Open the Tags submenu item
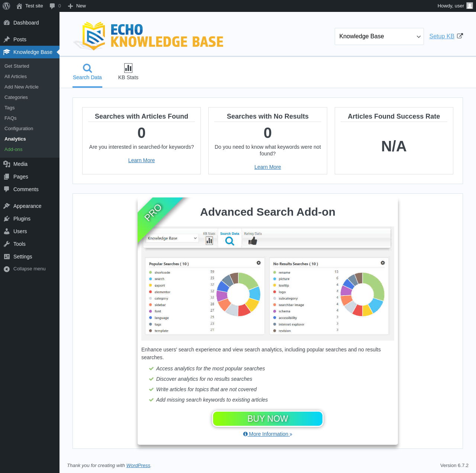Viewport: 476px width, 473px height. coord(10,108)
